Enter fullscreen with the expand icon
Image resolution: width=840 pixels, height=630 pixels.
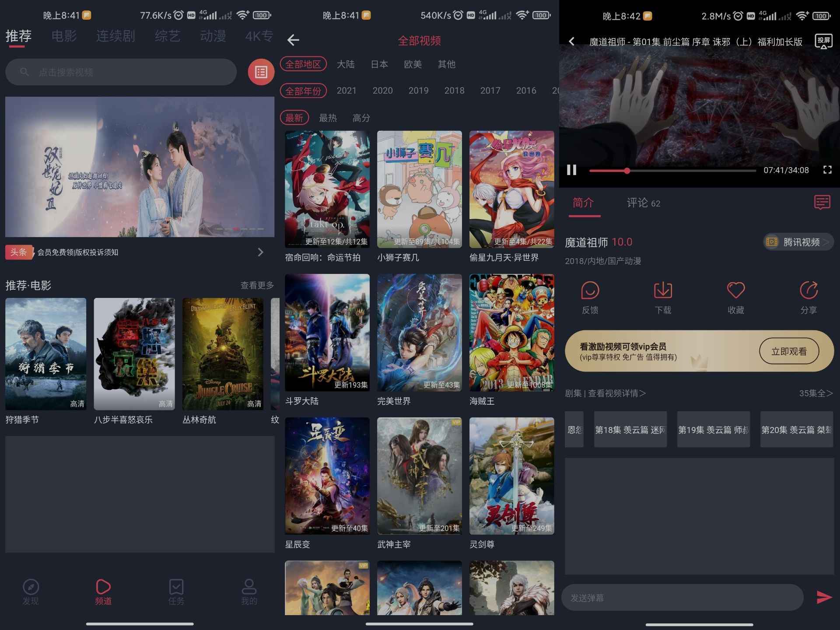tap(826, 170)
